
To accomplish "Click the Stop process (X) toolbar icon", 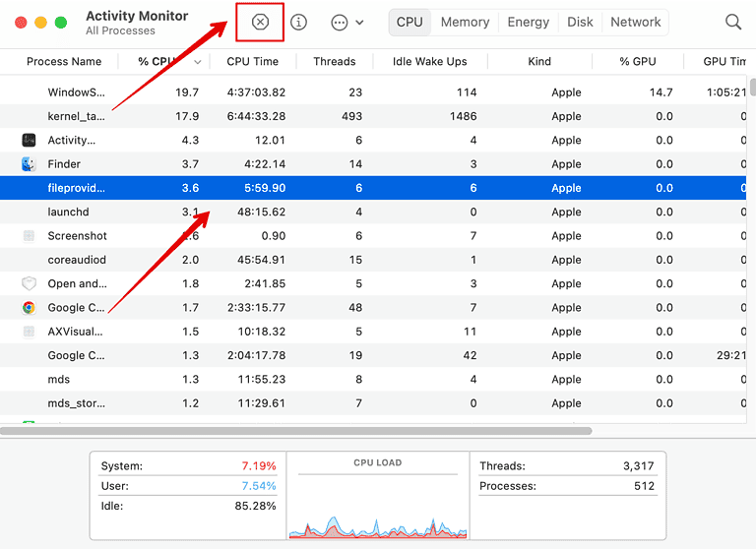I will [x=260, y=22].
